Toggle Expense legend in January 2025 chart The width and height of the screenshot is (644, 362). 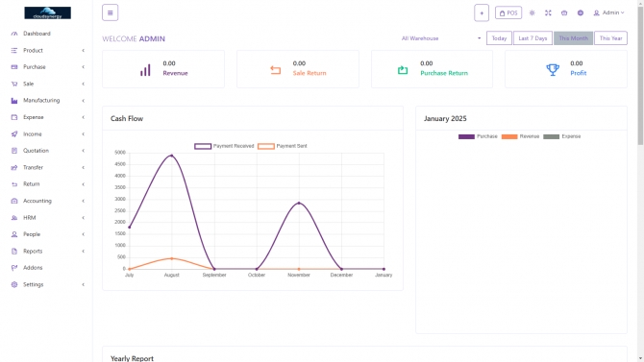[x=562, y=136]
